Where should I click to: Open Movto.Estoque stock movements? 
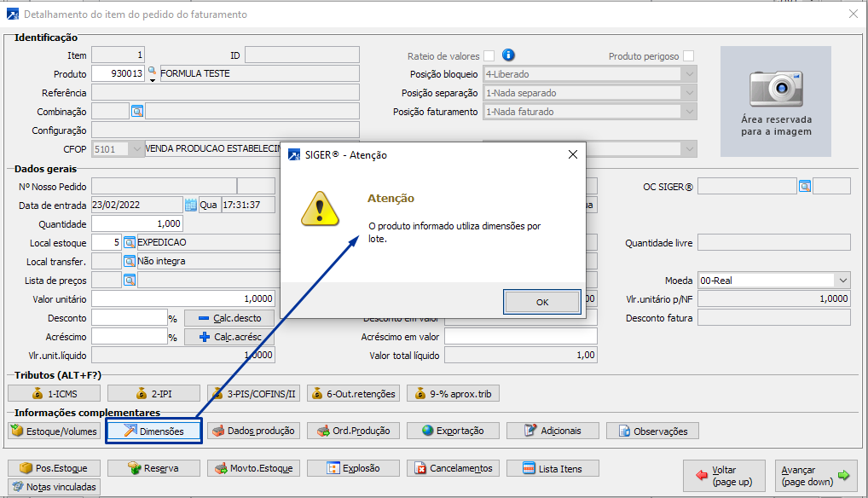pos(253,468)
